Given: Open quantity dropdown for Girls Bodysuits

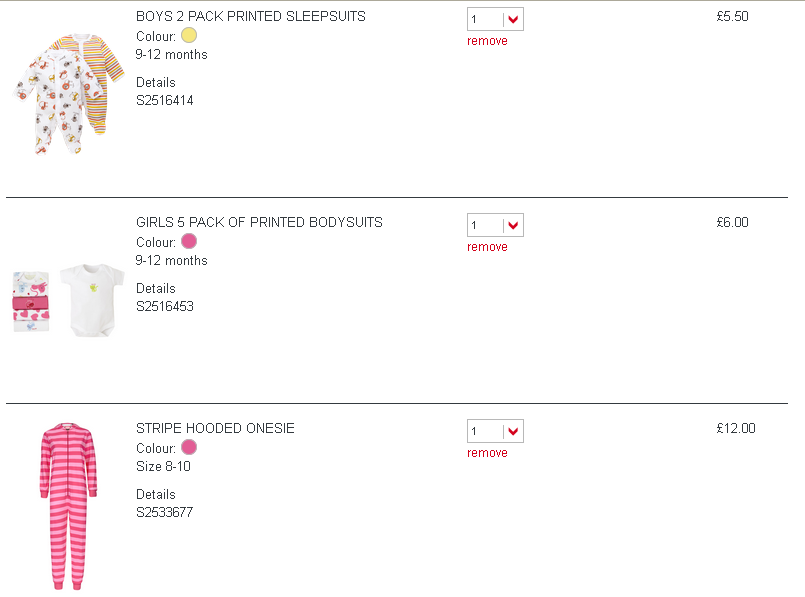Looking at the screenshot, I should point(495,225).
